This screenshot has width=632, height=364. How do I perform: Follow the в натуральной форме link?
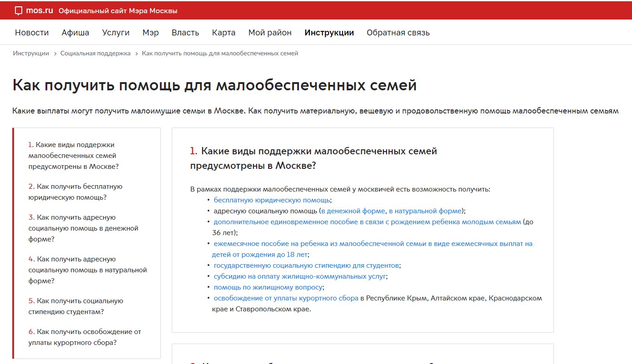[425, 211]
